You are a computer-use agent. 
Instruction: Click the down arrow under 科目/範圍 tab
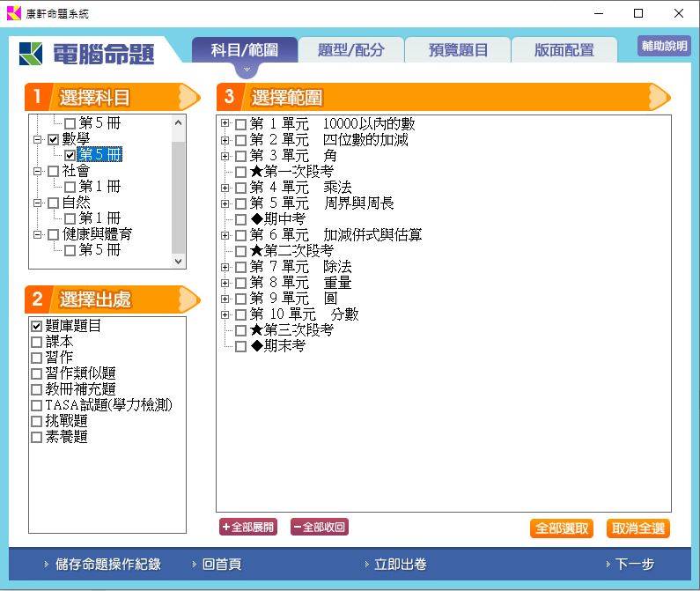pos(247,70)
